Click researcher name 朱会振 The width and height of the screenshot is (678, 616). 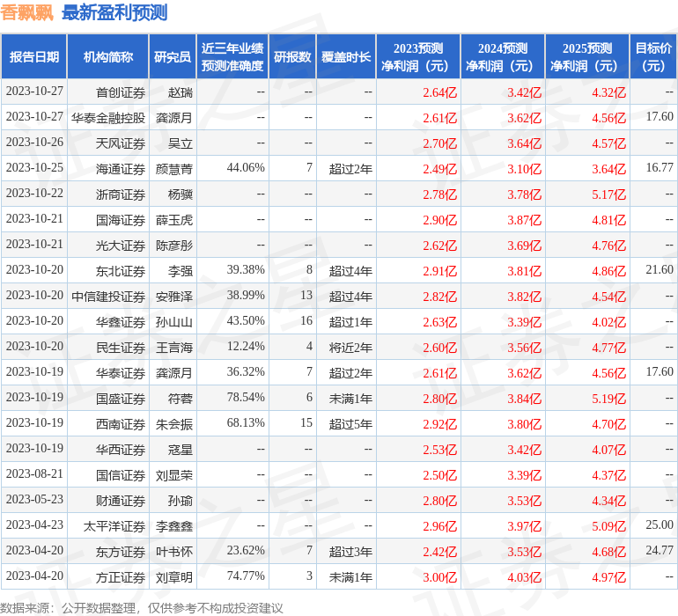click(x=174, y=424)
